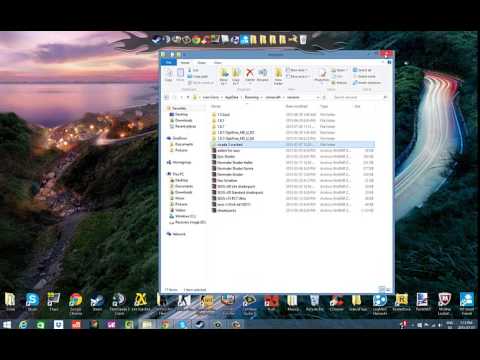Open the Easy access dropdown
Screen dimensions: 480x360
coord(298,76)
